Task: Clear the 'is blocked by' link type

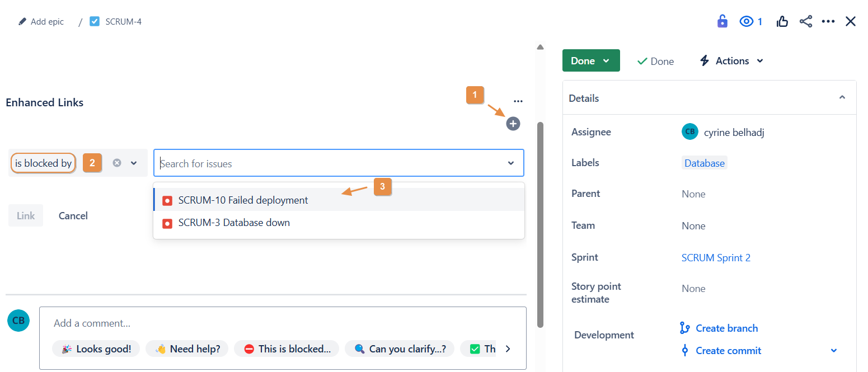Action: [x=116, y=163]
